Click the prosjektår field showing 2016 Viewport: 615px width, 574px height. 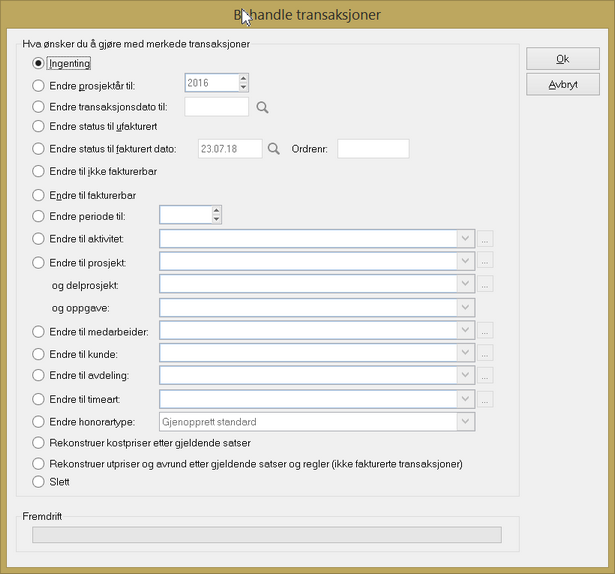(x=212, y=83)
